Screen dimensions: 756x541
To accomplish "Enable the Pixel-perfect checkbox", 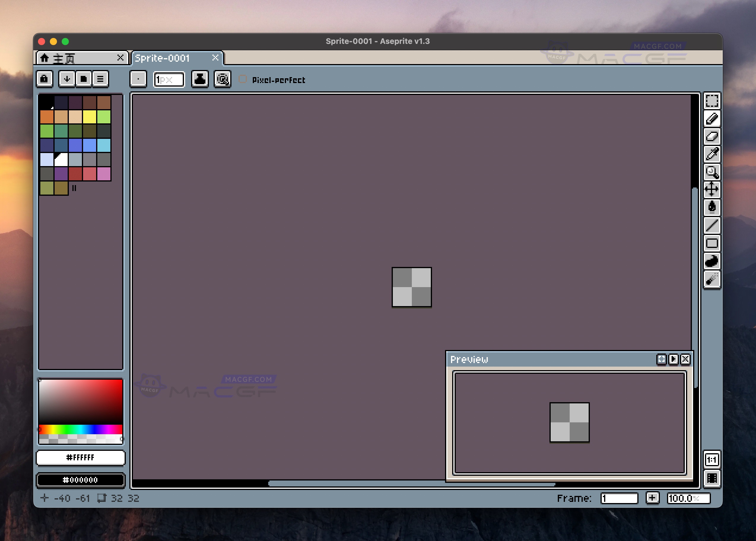I will click(243, 79).
